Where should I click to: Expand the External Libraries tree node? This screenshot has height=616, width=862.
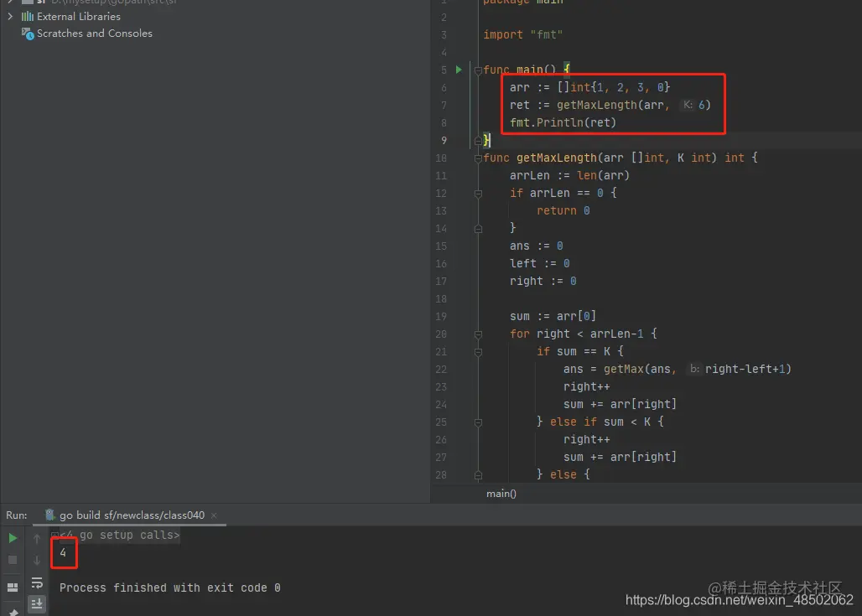(10, 17)
